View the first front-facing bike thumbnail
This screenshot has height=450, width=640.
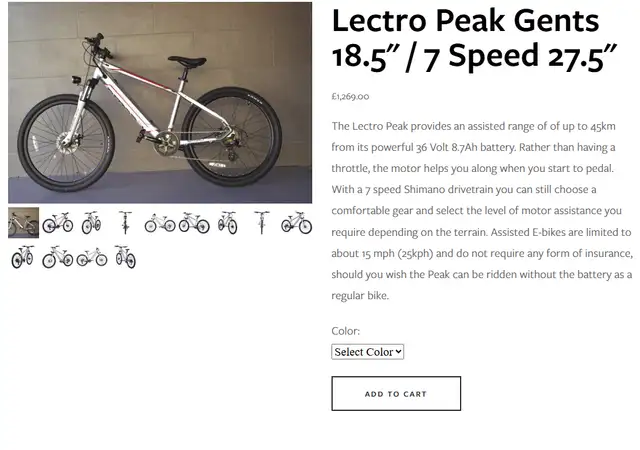point(125,223)
